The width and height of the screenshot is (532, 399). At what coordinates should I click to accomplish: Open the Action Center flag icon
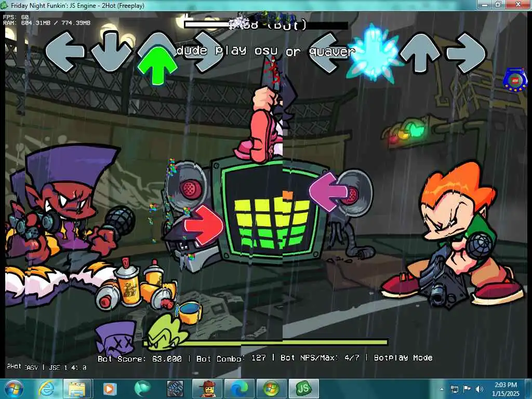tap(467, 389)
